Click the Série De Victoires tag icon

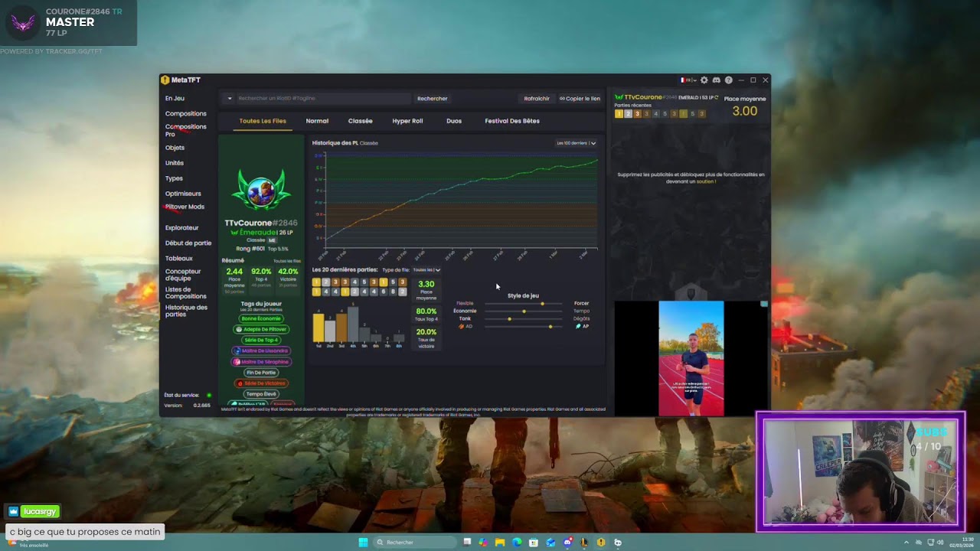(240, 383)
